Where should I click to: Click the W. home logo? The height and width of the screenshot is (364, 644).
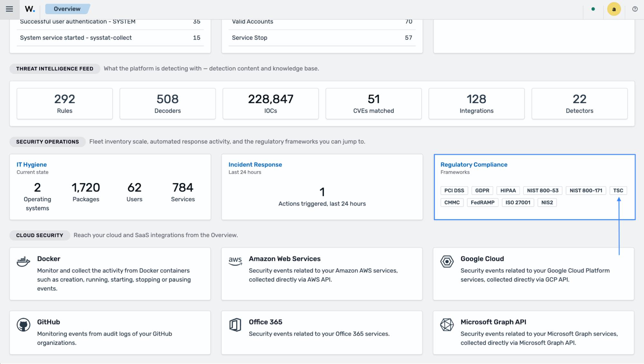[x=30, y=9]
